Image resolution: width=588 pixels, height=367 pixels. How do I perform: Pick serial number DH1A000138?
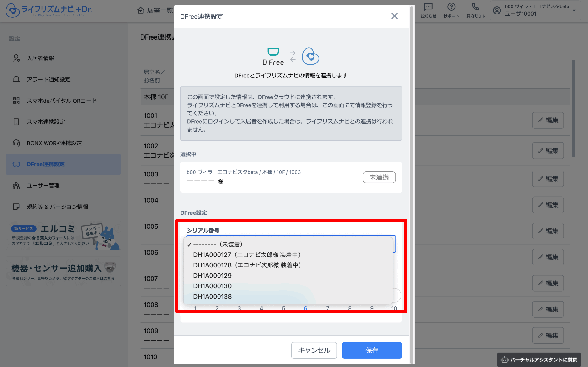pyautogui.click(x=288, y=296)
